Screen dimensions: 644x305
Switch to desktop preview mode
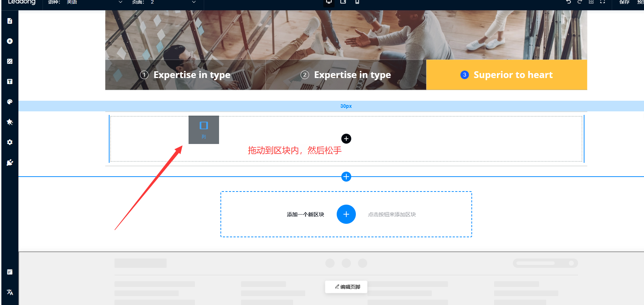[x=329, y=2]
